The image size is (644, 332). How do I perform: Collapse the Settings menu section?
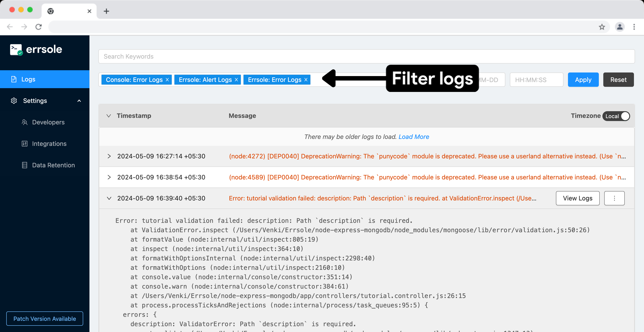[x=79, y=101]
